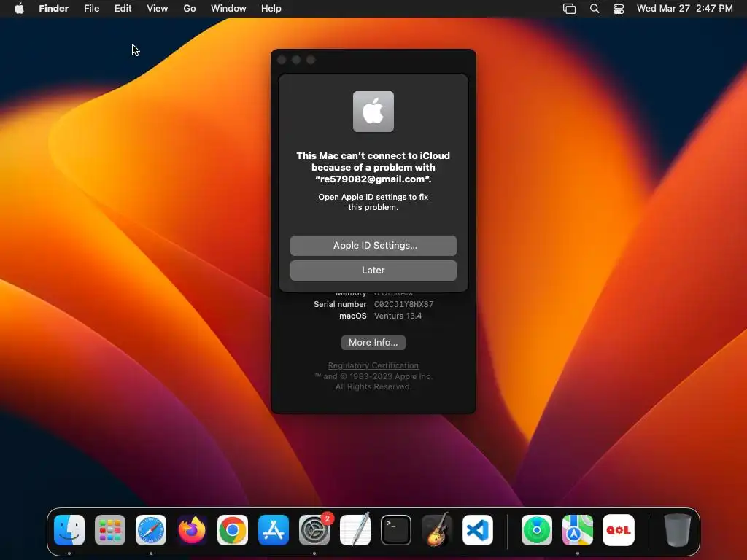Open Google Chrome in the Dock
This screenshot has height=560, width=747.
[x=233, y=530]
